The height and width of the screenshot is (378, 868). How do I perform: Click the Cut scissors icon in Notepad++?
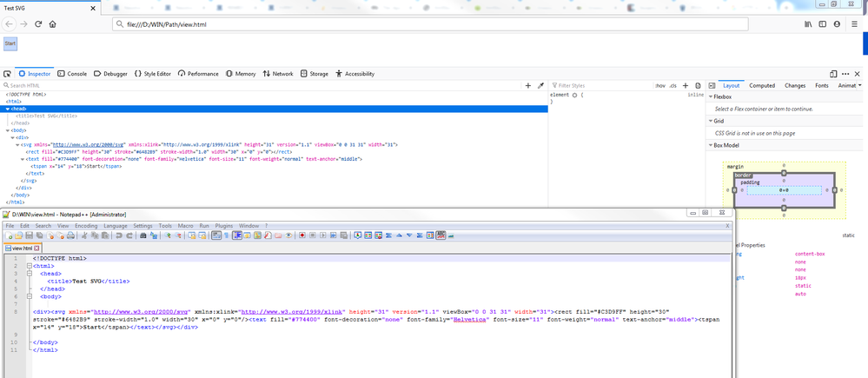pos(84,235)
